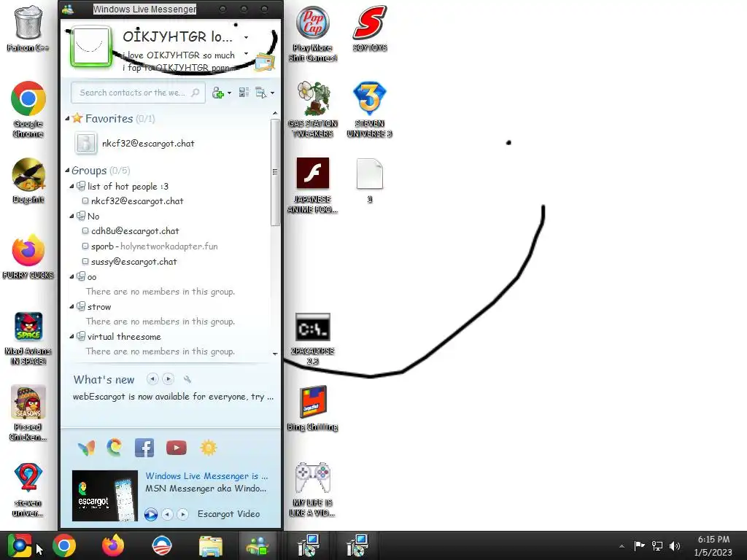Click the Search contacts input field
Screen dimensions: 747x560
tap(138, 93)
